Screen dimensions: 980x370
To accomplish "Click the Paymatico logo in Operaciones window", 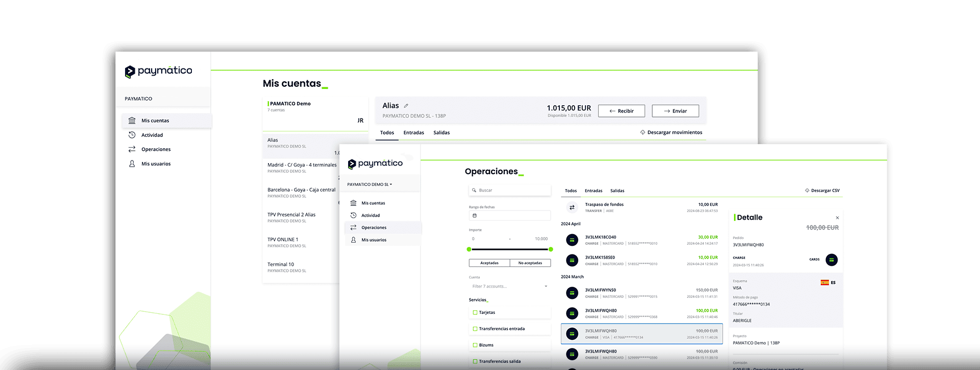I will tap(375, 164).
